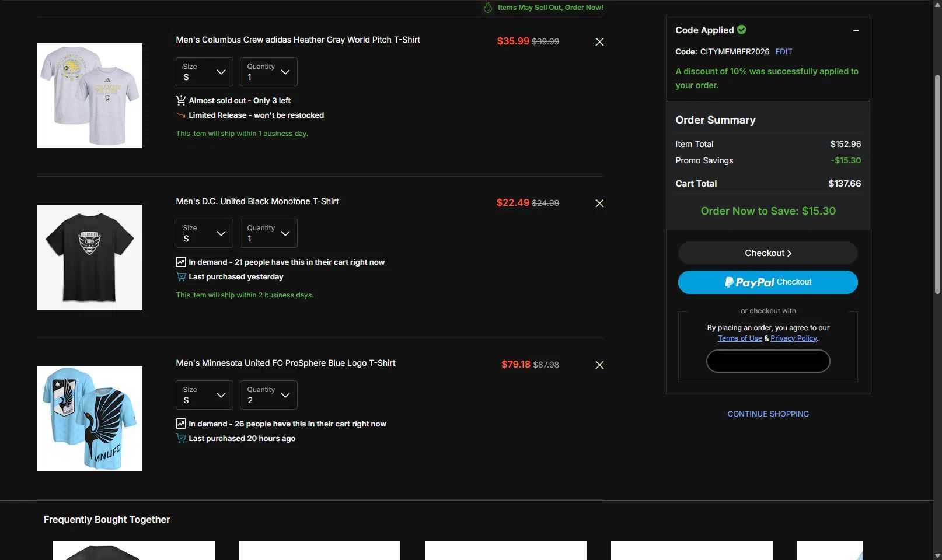
Task: Click the Frequently Bought Together heading
Action: tap(107, 520)
